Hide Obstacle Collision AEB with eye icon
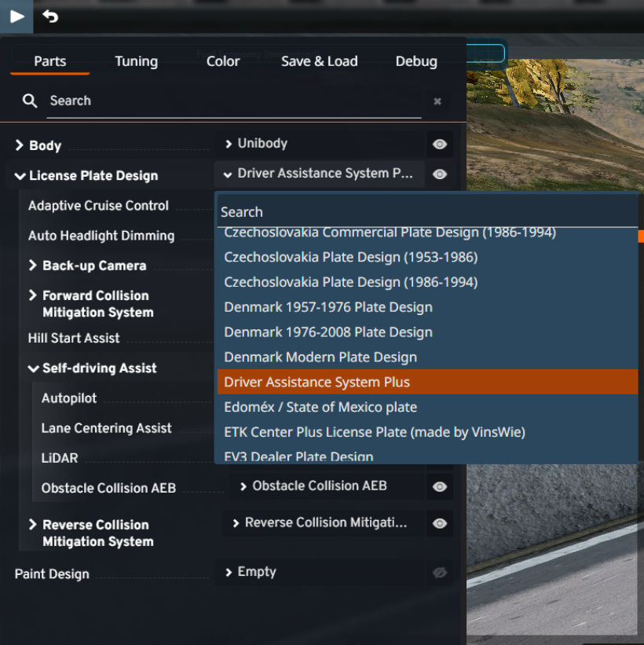 [x=440, y=487]
